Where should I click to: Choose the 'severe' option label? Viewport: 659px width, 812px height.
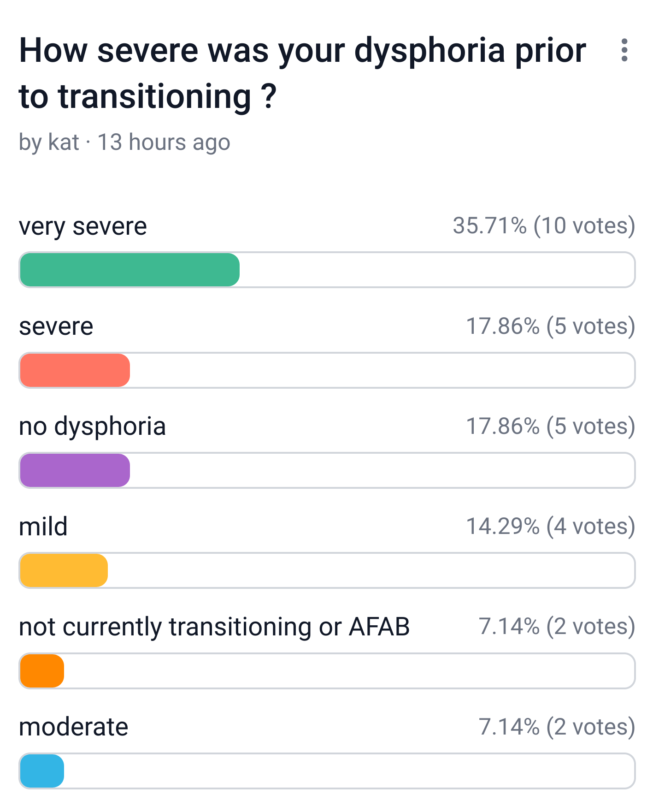point(56,326)
